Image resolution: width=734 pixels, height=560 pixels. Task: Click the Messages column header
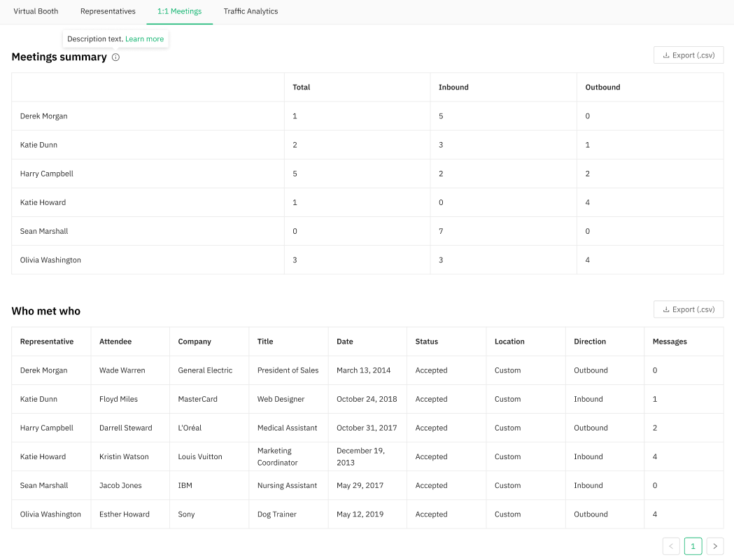[670, 342]
